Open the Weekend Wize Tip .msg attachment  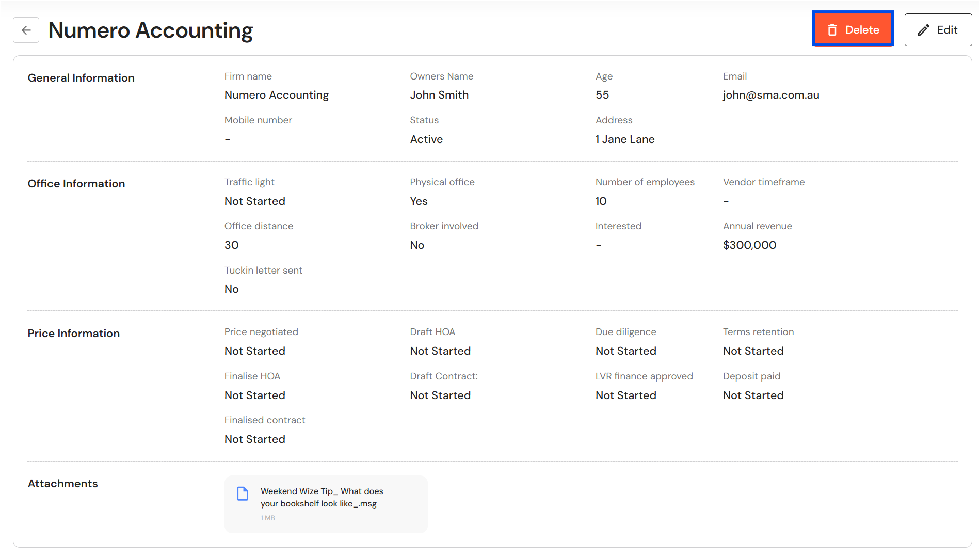click(x=322, y=497)
